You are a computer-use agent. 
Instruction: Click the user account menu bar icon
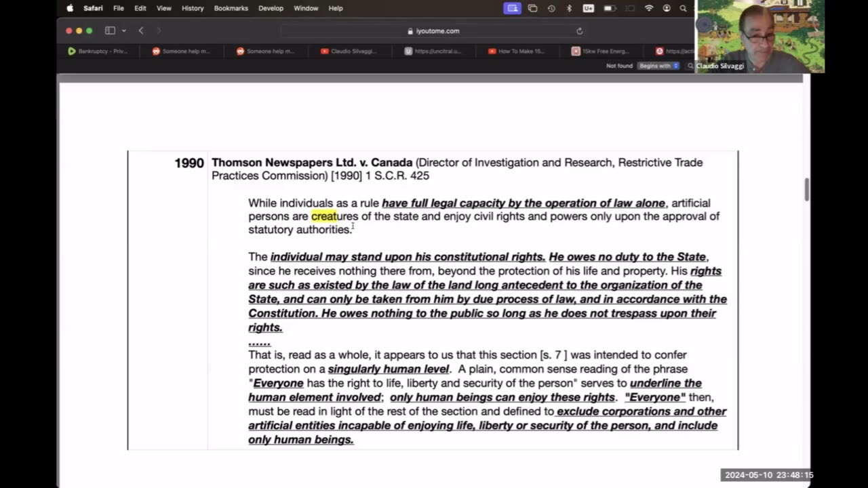click(667, 8)
